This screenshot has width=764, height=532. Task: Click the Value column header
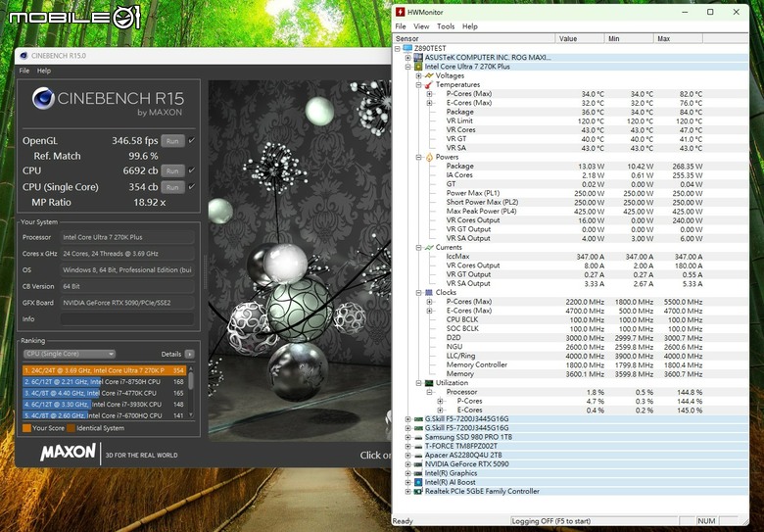[579, 38]
